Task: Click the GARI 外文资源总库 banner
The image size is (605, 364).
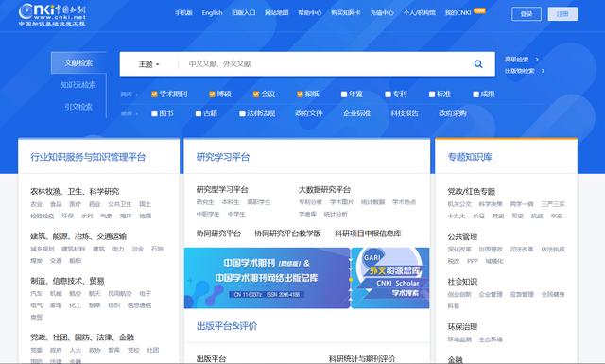Action: (x=390, y=278)
